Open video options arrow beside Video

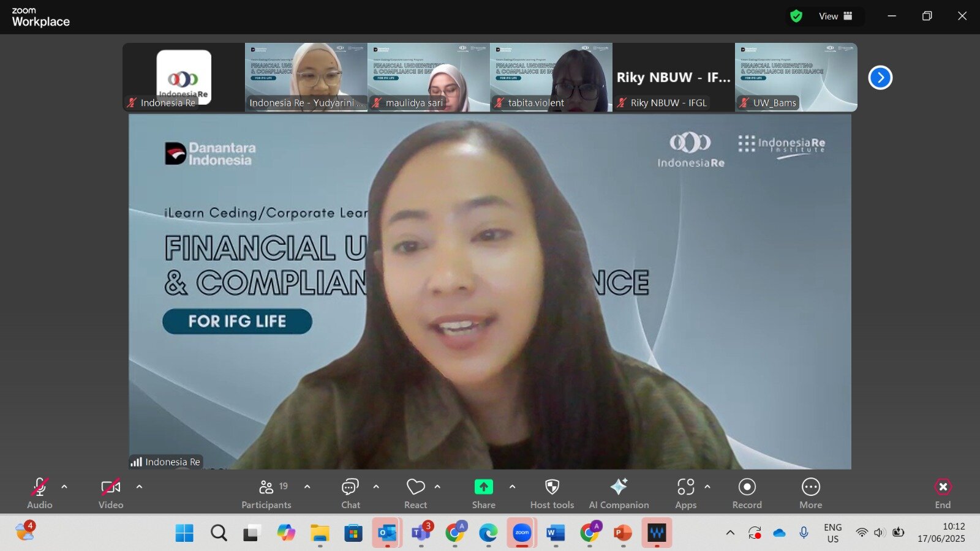click(139, 487)
